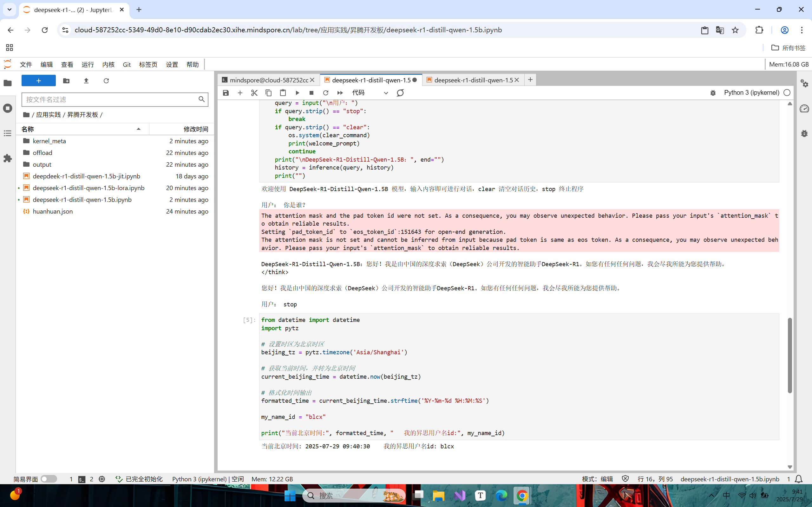Screen dimensions: 812x507
Task: Interrupt the kernel with the stop icon
Action: (x=311, y=93)
